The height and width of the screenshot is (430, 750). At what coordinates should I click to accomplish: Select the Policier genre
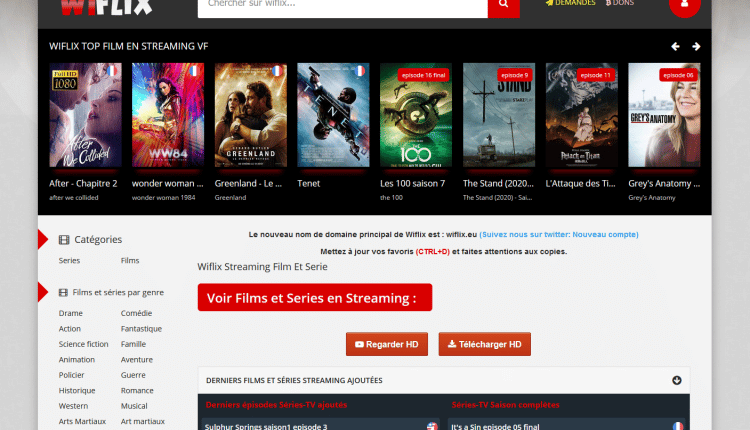(x=71, y=375)
